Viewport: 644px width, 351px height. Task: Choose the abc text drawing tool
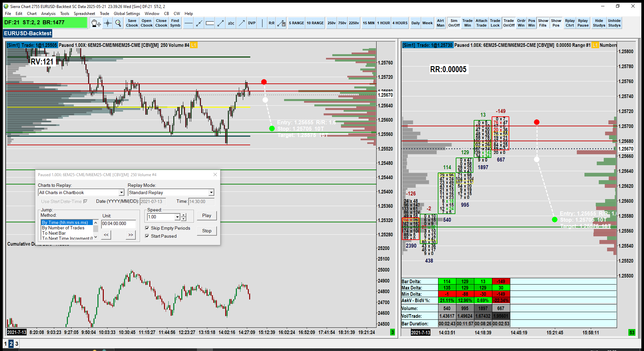(x=231, y=23)
